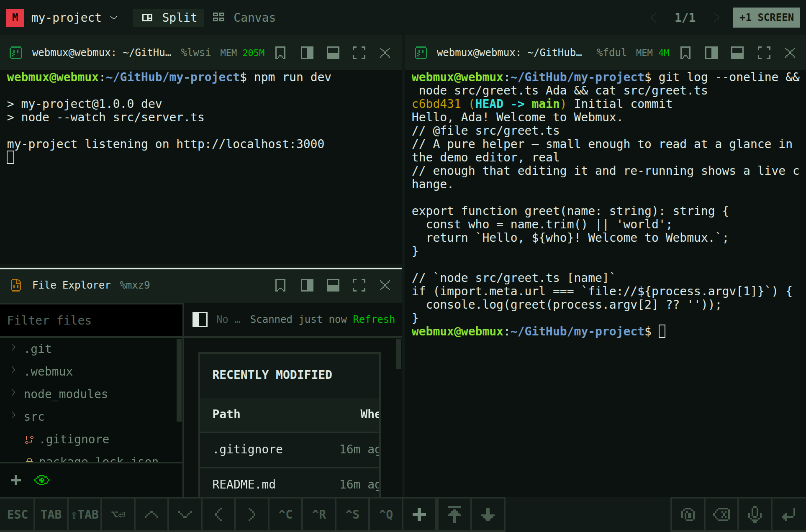Click the microphone voice input icon
The image size is (806, 532).
coord(755,514)
